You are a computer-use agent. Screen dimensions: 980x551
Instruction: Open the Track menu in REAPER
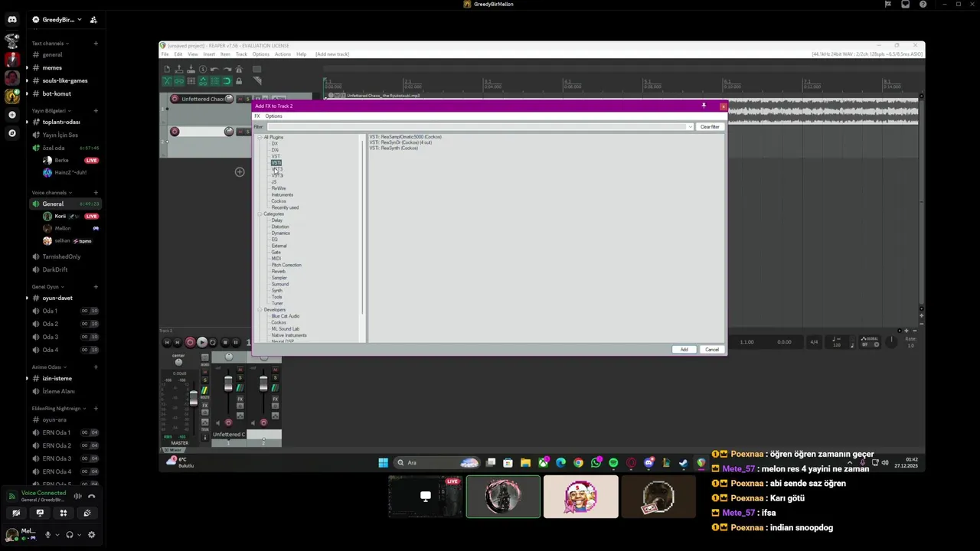(241, 54)
